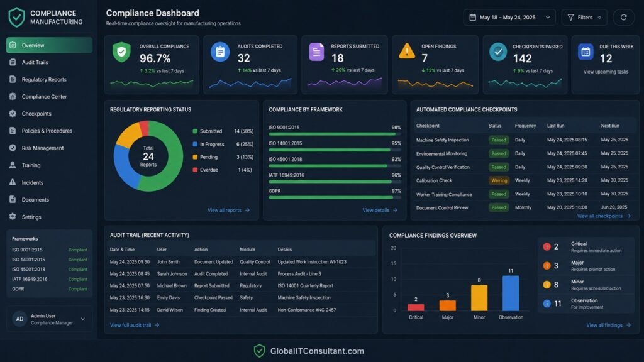The width and height of the screenshot is (644, 362).
Task: Click the blue clipboard Audits Completed icon
Action: click(x=220, y=52)
